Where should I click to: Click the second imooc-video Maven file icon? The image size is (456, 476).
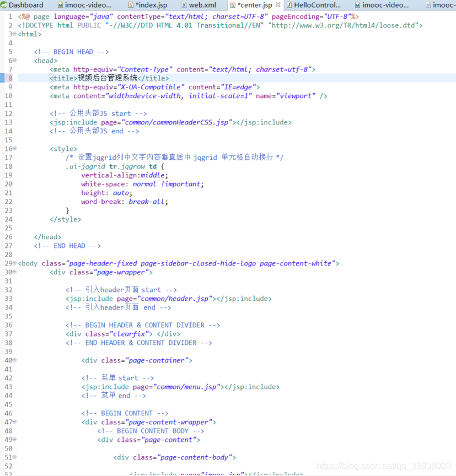(357, 5)
